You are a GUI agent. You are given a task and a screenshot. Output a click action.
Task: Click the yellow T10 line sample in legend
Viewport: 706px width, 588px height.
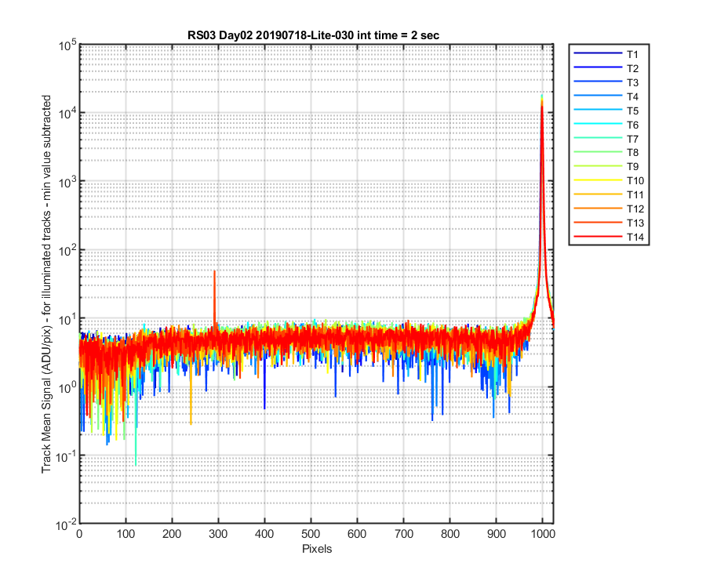pos(598,180)
